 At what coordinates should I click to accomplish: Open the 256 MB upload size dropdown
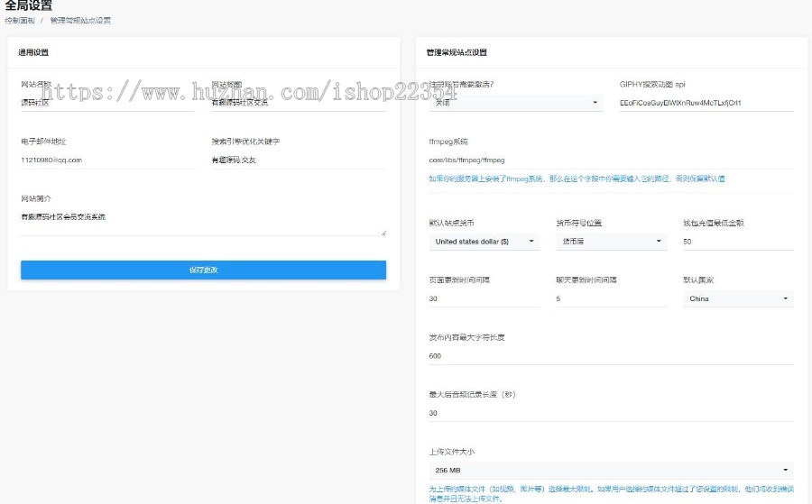(611, 470)
